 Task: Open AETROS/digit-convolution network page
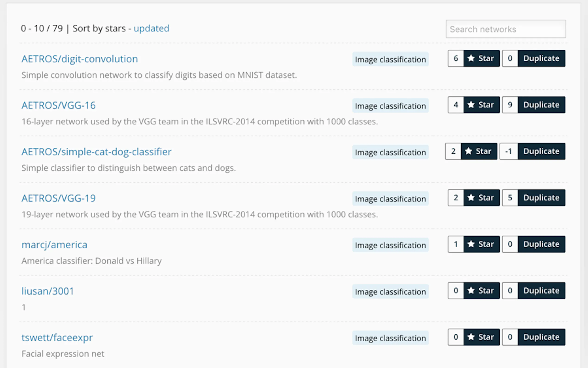79,59
